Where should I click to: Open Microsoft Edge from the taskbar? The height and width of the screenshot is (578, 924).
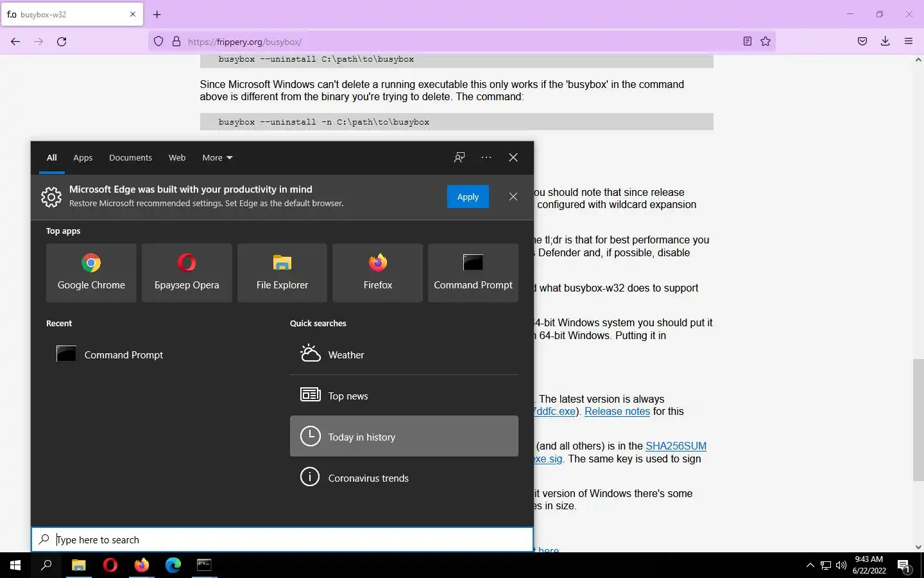point(173,565)
